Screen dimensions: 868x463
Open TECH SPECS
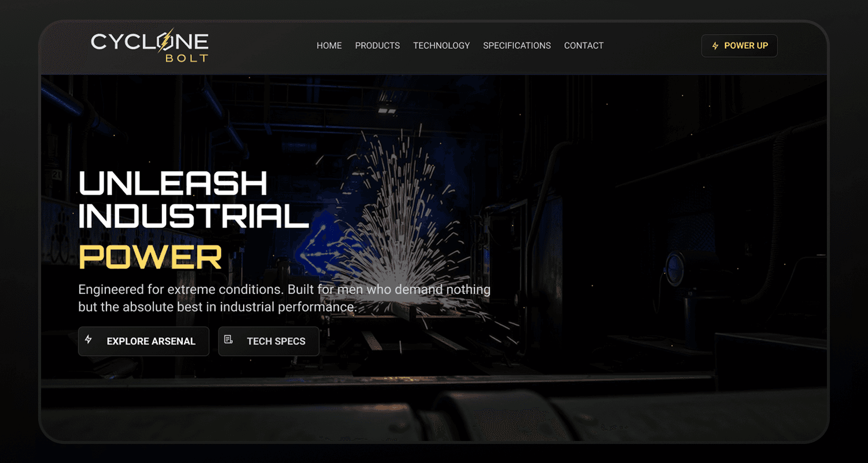[269, 341]
